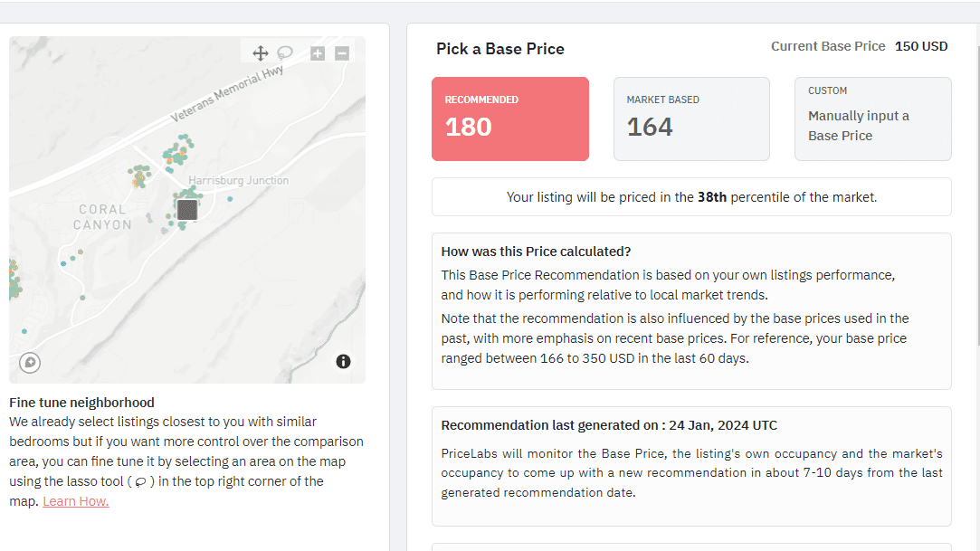Image resolution: width=980 pixels, height=551 pixels.
Task: Click the Fine tune neighborhood heading
Action: click(81, 403)
